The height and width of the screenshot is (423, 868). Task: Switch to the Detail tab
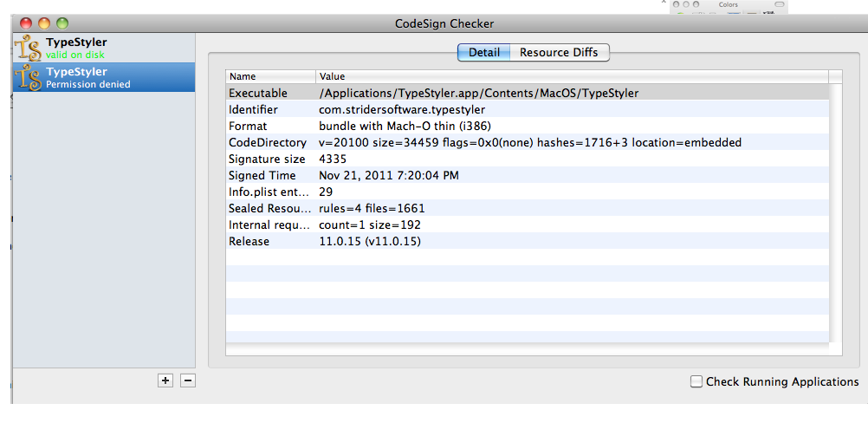tap(484, 53)
